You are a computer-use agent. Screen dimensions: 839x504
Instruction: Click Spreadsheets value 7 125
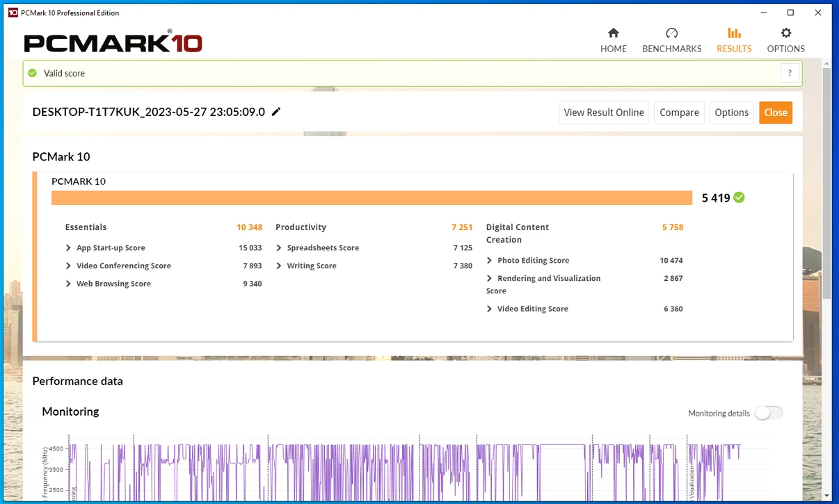(x=463, y=247)
